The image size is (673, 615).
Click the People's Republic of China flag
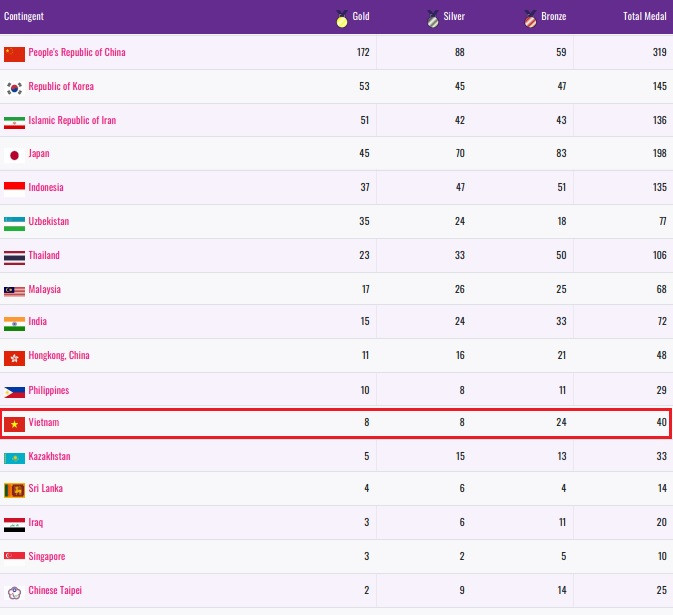(x=14, y=53)
